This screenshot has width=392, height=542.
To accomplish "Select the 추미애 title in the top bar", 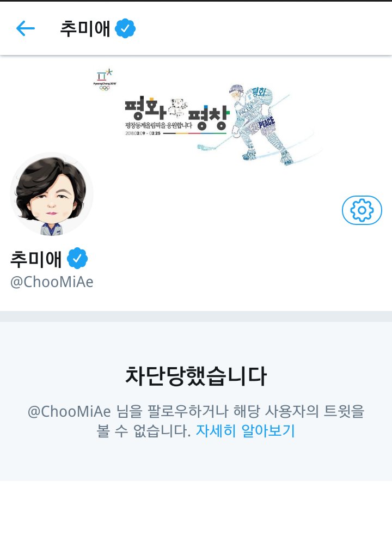I will point(85,28).
